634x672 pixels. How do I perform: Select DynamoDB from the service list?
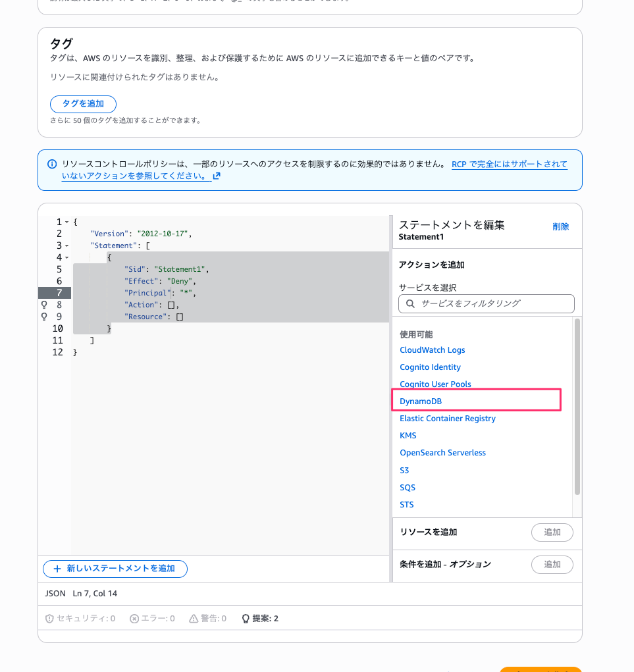(421, 401)
